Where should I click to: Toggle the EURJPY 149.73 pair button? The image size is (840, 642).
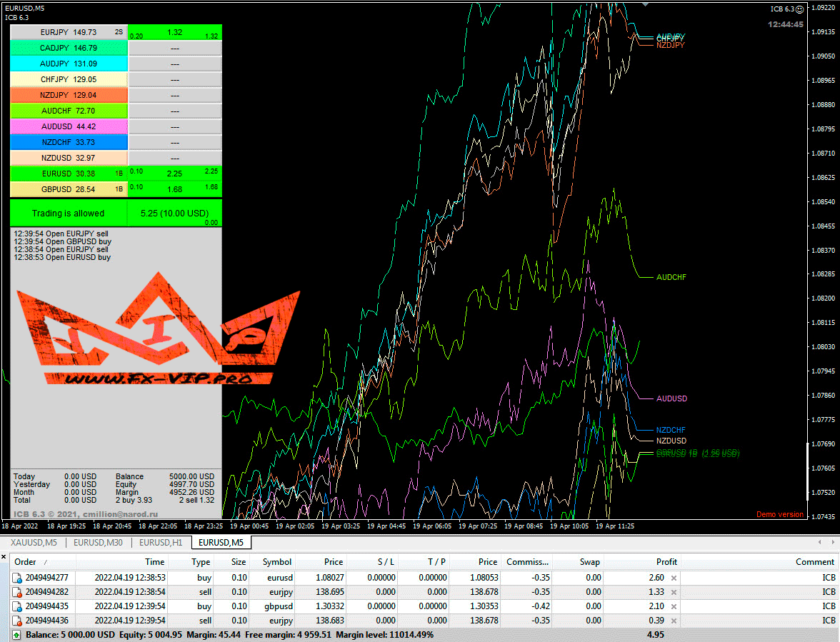(x=69, y=32)
